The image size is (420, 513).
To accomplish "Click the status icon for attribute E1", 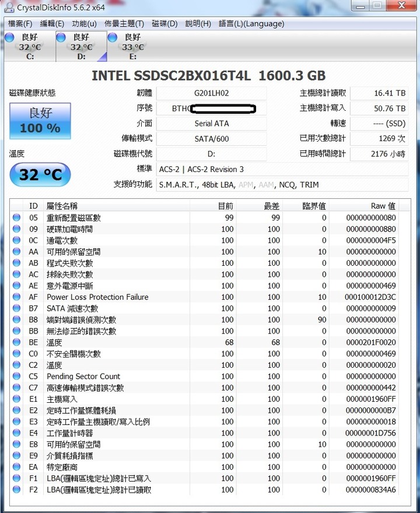I will point(16,399).
